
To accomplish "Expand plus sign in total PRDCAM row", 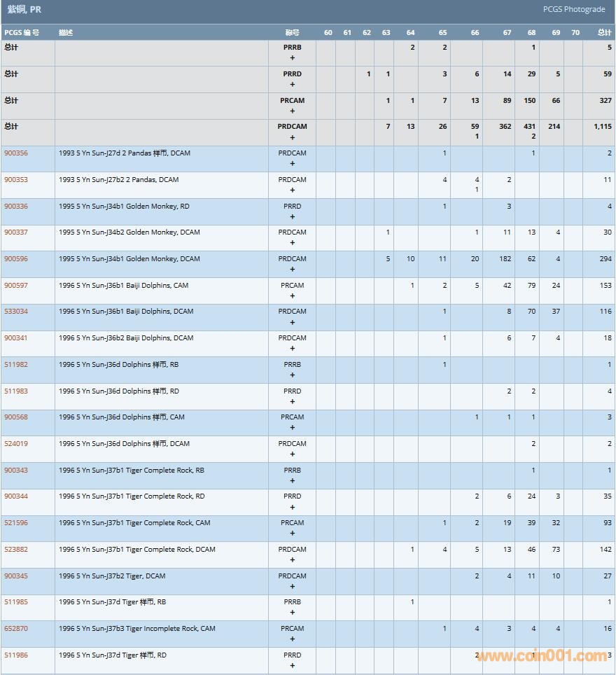I will (x=292, y=137).
